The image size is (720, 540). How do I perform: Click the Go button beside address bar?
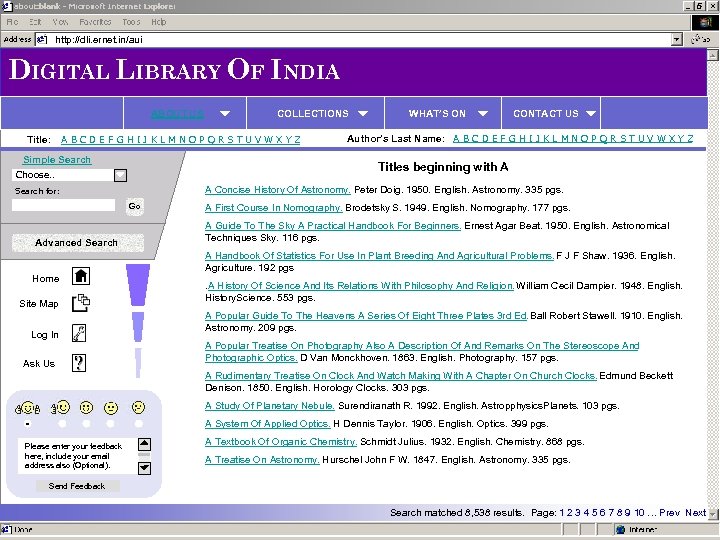pyautogui.click(x=701, y=39)
